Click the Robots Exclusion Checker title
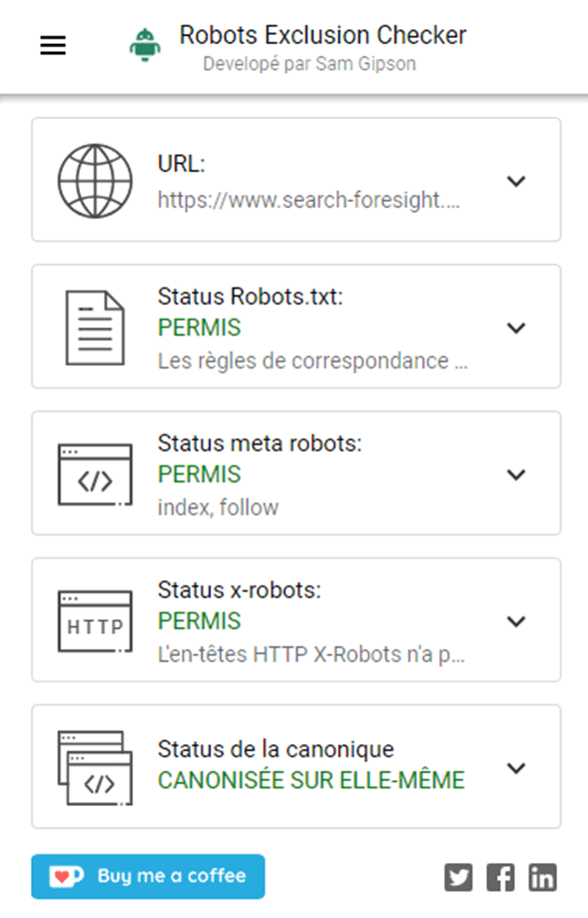 pos(323,35)
